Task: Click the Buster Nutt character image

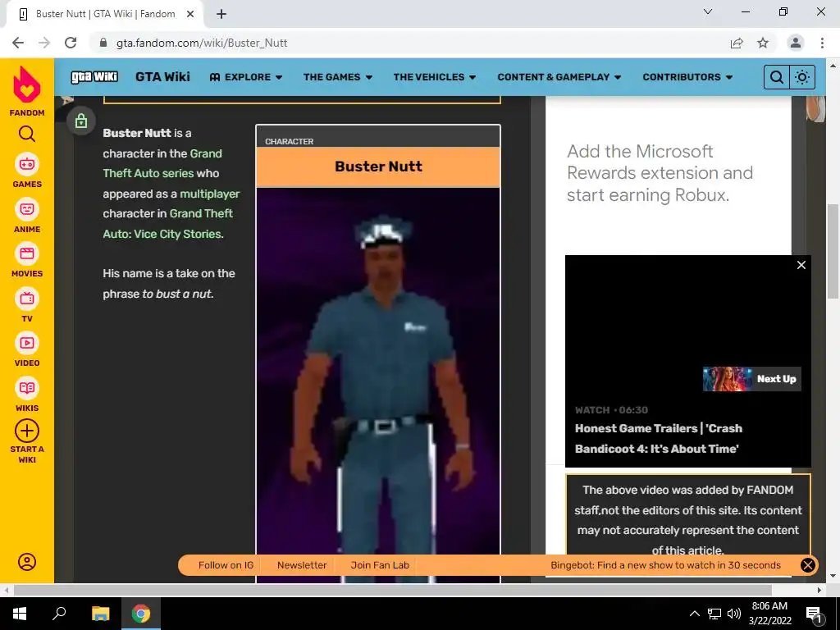Action: coord(378,385)
